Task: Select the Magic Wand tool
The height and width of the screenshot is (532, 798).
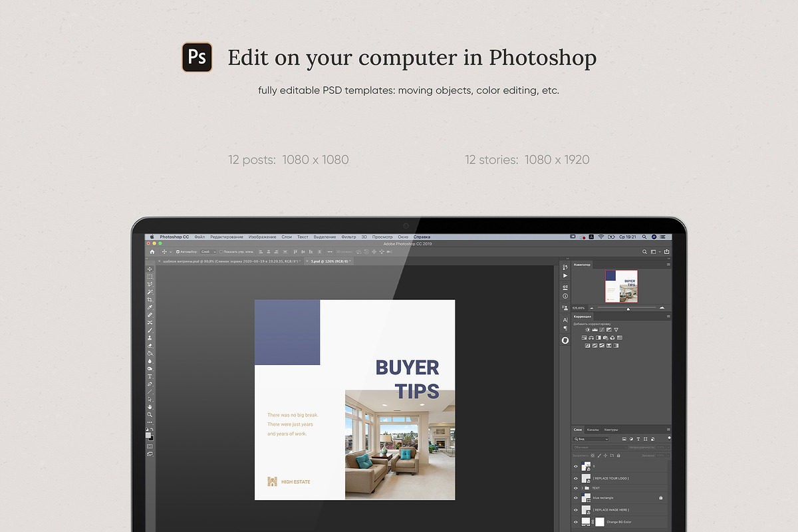Action: tap(150, 292)
